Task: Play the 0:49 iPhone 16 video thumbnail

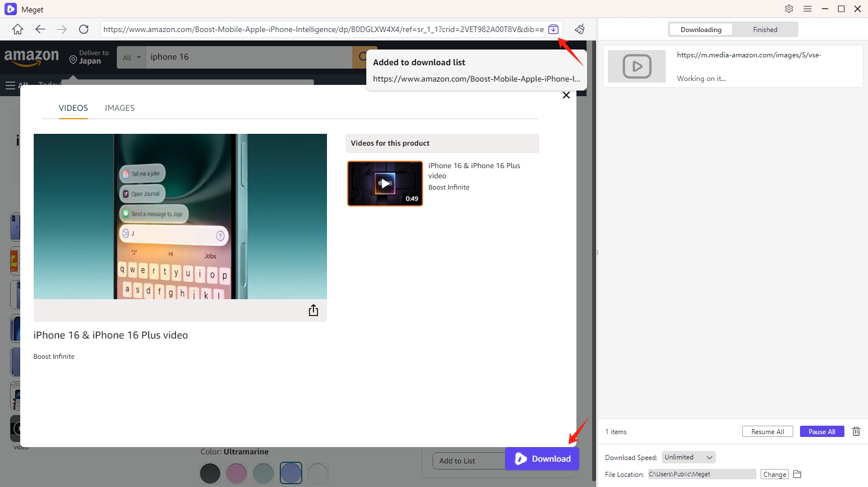Action: [x=385, y=183]
